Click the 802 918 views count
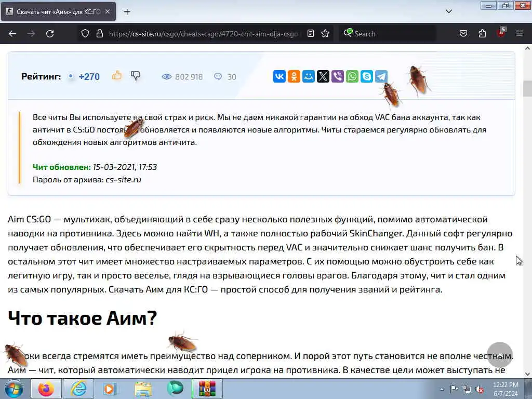 tap(189, 77)
